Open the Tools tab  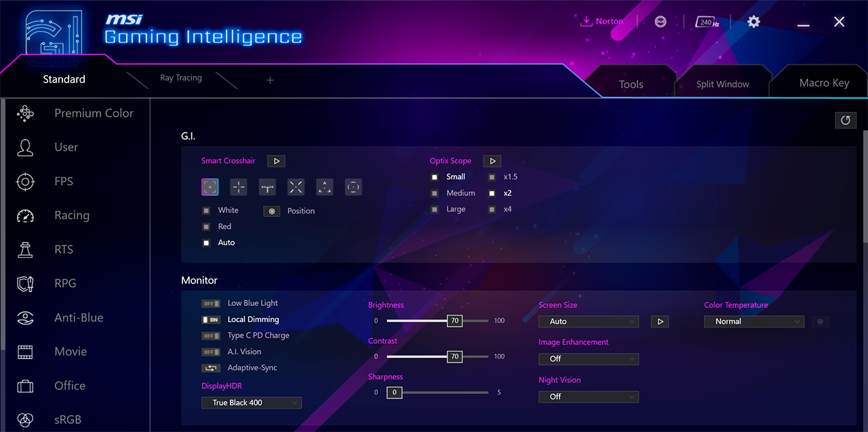(x=631, y=84)
